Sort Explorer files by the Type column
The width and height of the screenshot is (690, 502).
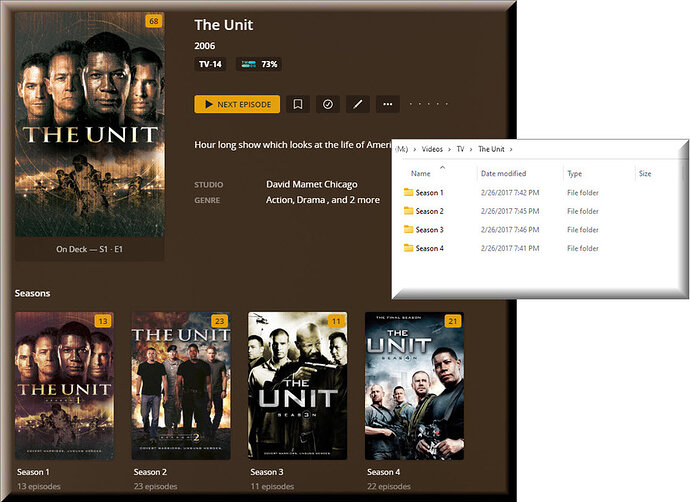click(575, 173)
